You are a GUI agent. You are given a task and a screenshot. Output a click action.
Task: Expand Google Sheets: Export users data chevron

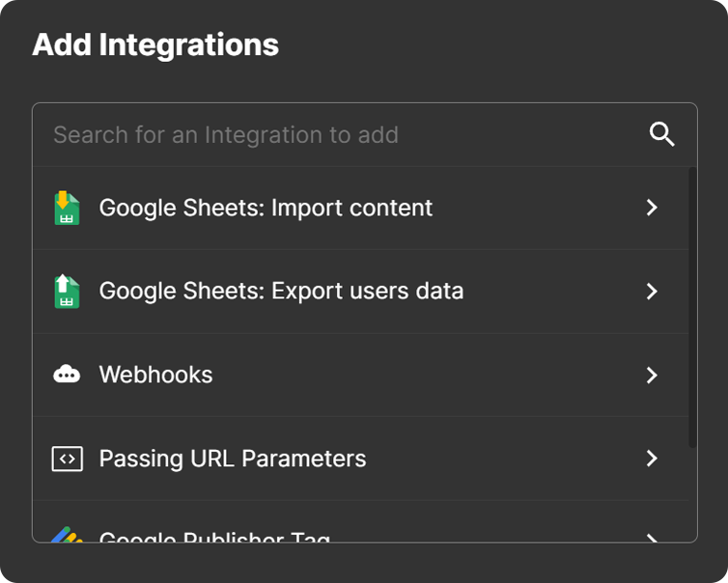(652, 291)
